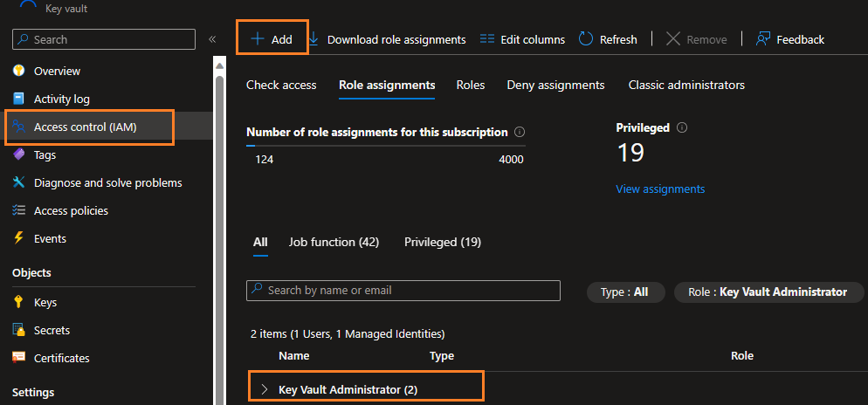This screenshot has width=868, height=405.
Task: Open the Classic administrators tab
Action: (x=686, y=86)
